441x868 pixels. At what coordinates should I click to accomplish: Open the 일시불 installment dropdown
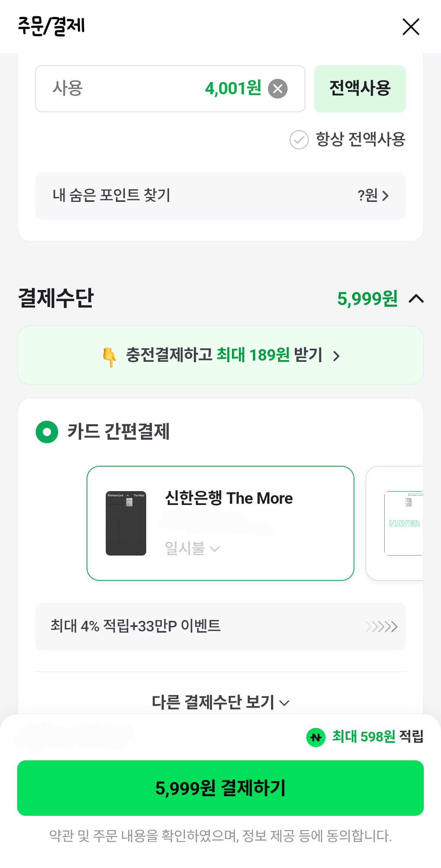pos(192,549)
